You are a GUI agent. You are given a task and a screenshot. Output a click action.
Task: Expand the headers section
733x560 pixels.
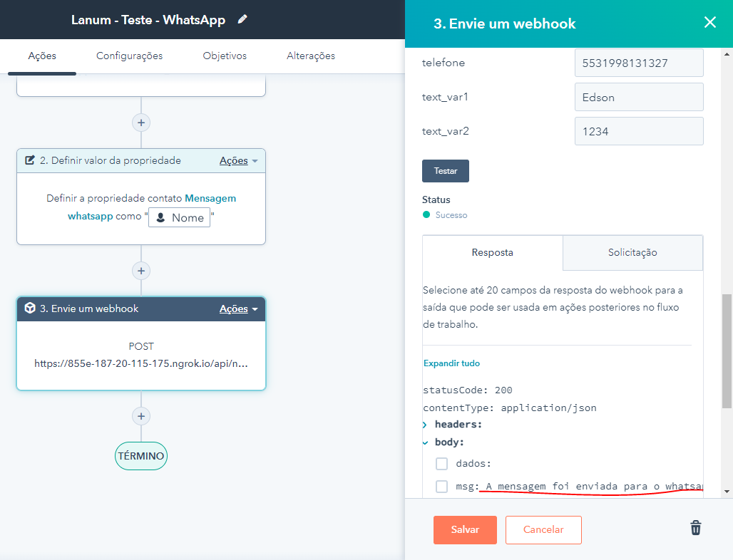coord(424,425)
